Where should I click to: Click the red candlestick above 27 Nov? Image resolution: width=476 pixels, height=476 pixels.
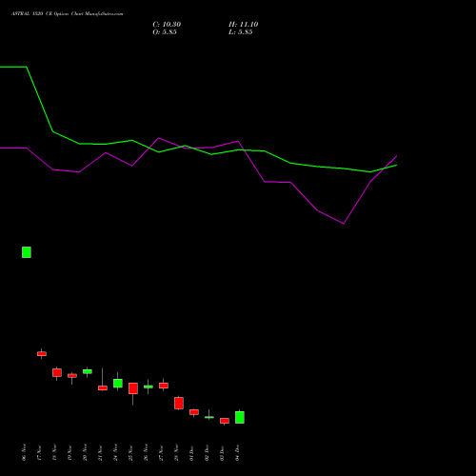164,386
